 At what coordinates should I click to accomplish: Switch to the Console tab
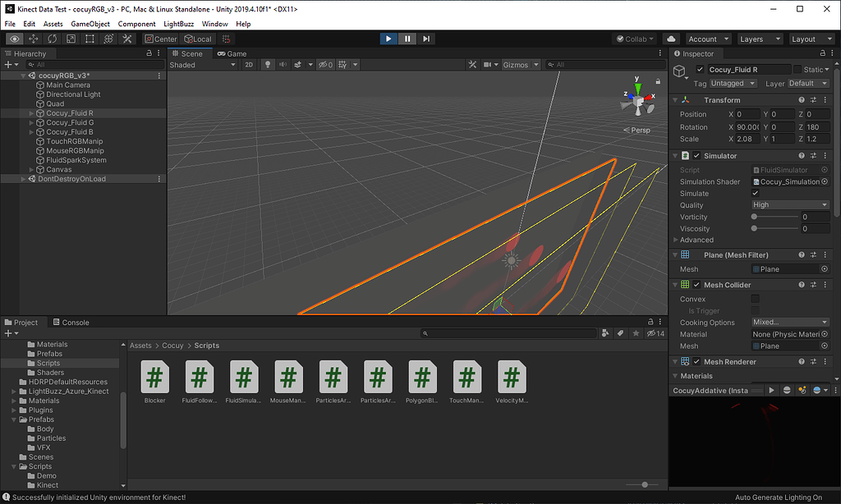pos(71,323)
